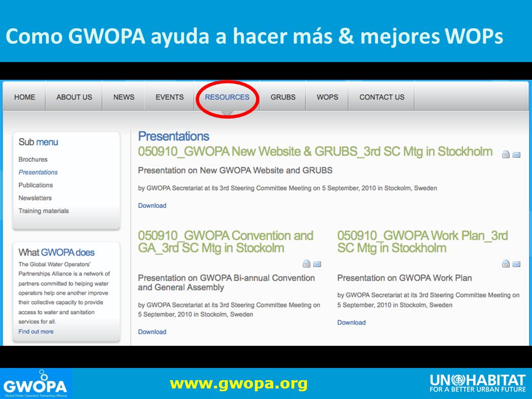Download the Convention and General Assembly presentation
The width and height of the screenshot is (532, 399).
coord(152,332)
